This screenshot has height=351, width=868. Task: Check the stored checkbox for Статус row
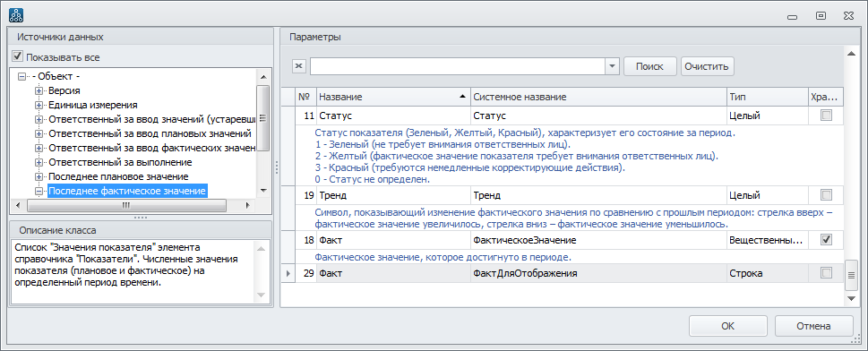[826, 116]
